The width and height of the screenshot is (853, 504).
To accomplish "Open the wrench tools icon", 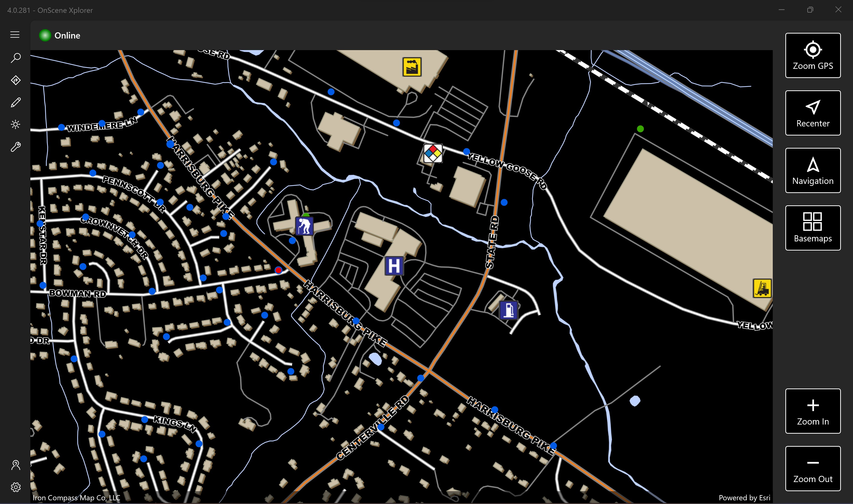I will (16, 147).
